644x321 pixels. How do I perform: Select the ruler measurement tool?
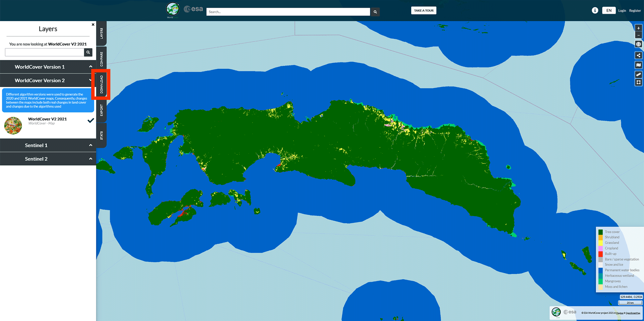coord(638,74)
